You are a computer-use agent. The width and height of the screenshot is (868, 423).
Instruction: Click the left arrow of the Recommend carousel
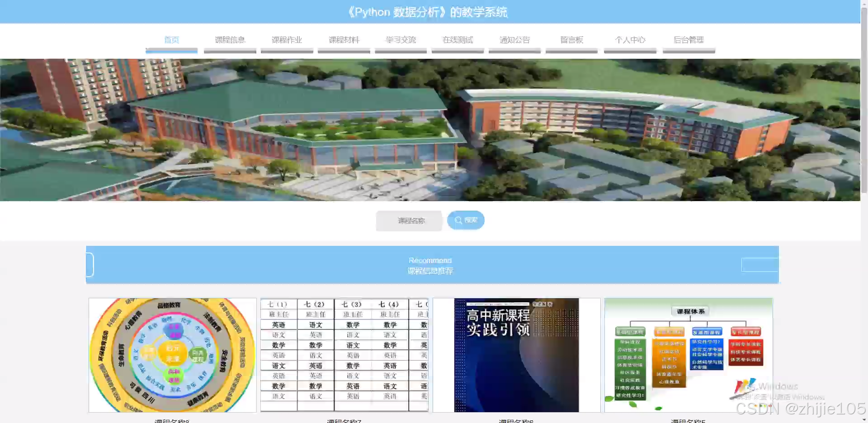tap(90, 265)
